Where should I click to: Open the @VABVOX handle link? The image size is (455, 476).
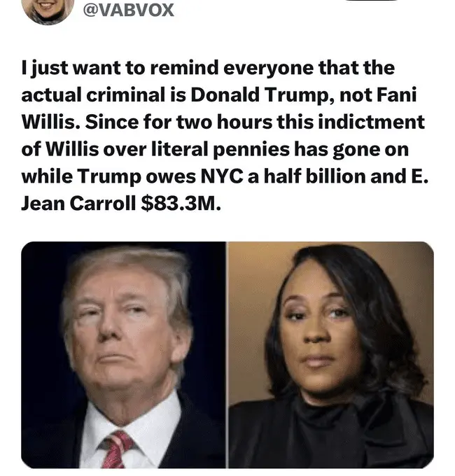tap(128, 10)
